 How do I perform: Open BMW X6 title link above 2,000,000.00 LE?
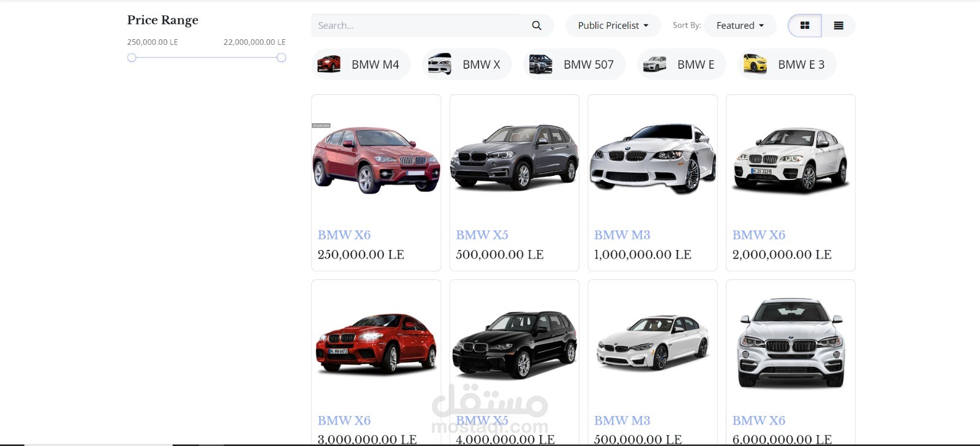[759, 235]
